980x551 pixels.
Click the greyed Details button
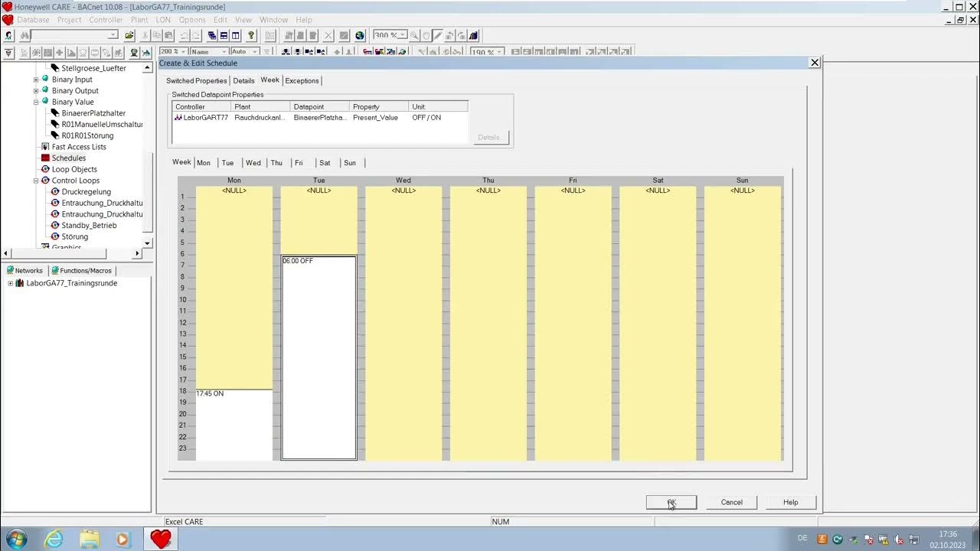[x=488, y=138]
